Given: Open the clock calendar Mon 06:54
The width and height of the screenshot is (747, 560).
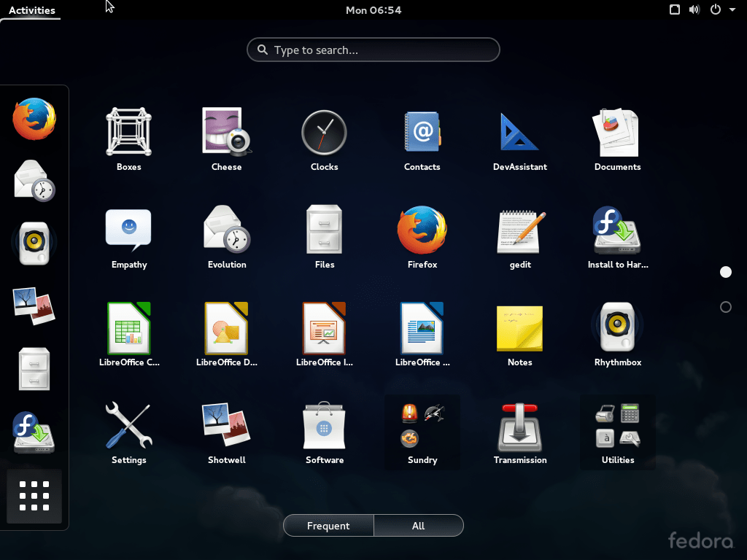Looking at the screenshot, I should click(373, 10).
